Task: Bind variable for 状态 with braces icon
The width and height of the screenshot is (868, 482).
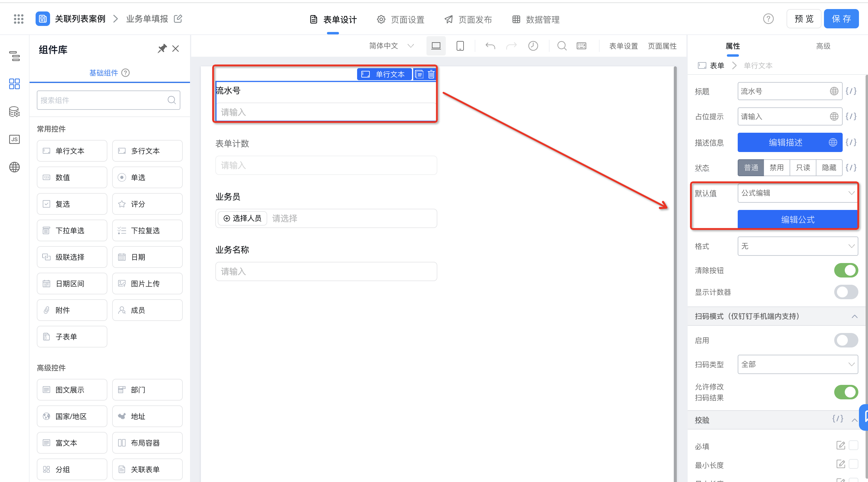Action: [851, 167]
